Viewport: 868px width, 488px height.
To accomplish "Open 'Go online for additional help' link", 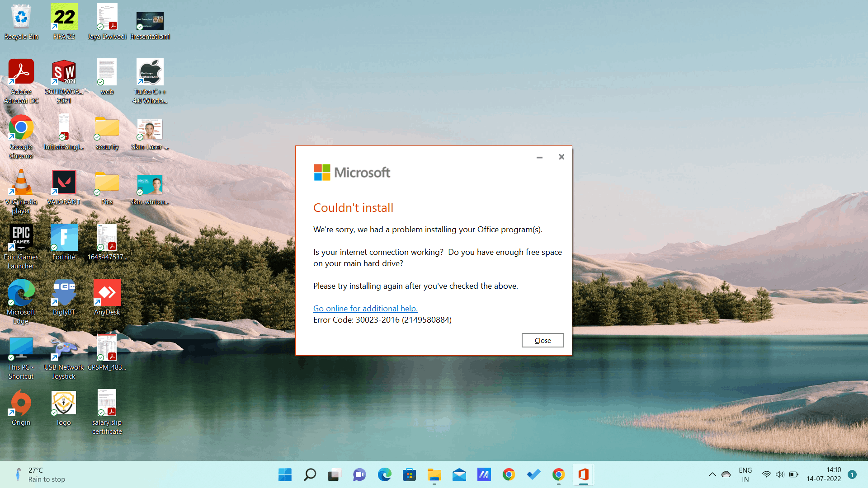I will (x=365, y=308).
